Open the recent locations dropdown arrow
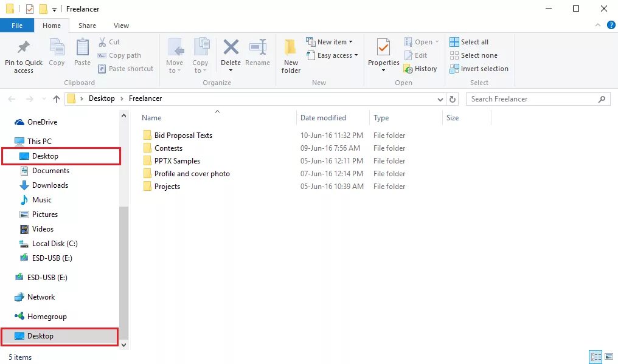Image resolution: width=618 pixels, height=364 pixels. click(x=44, y=99)
